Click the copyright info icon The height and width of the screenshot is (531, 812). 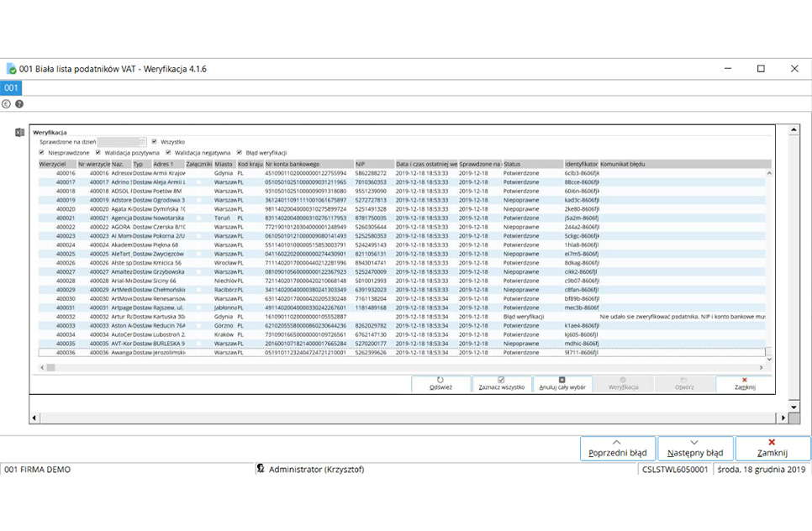pos(7,104)
